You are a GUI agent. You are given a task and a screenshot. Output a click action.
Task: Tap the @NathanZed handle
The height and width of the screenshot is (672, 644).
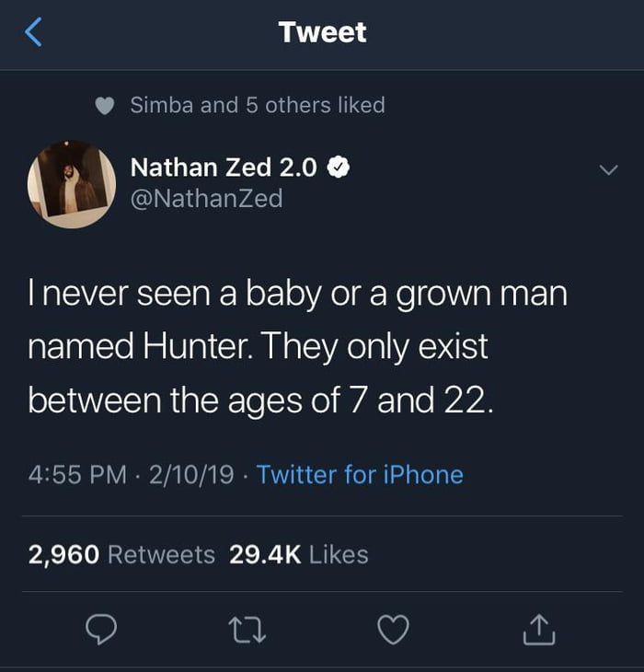coord(207,198)
